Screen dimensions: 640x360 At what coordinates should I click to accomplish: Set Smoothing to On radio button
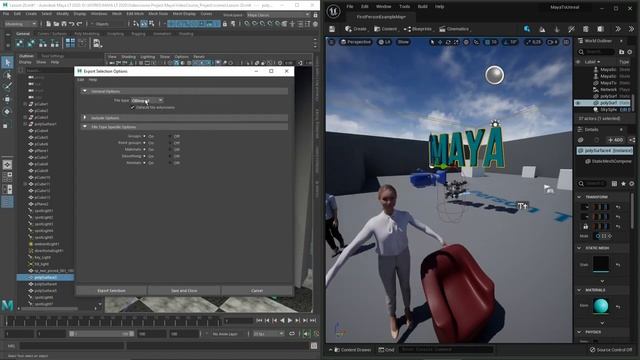pyautogui.click(x=144, y=156)
